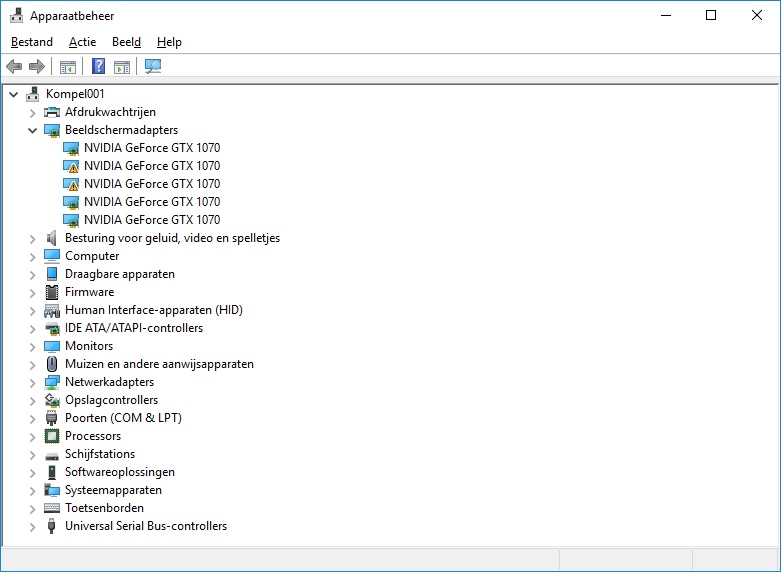This screenshot has width=782, height=575.
Task: Open the Actie menu
Action: coord(82,42)
